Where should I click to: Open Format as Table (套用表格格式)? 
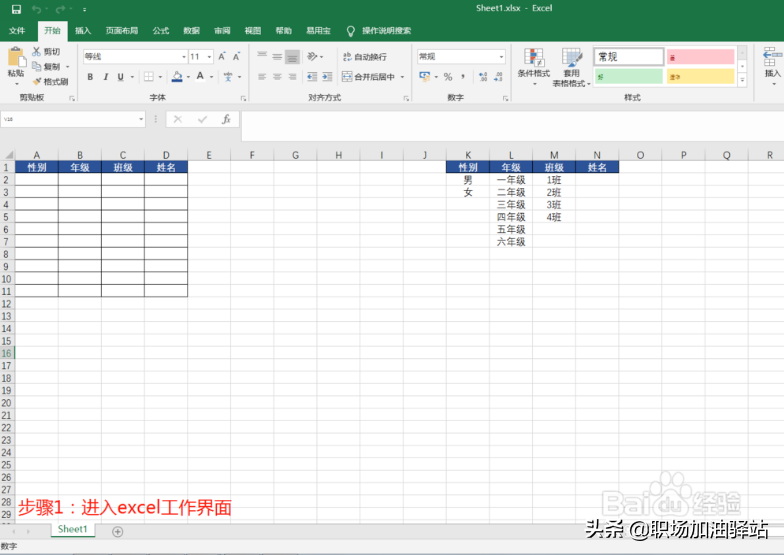pos(572,67)
